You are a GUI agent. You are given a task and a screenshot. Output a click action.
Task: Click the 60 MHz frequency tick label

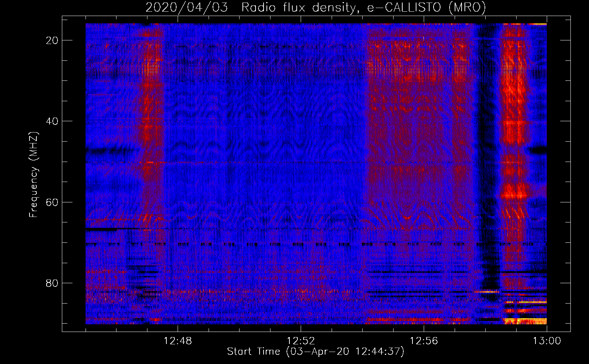click(x=52, y=202)
